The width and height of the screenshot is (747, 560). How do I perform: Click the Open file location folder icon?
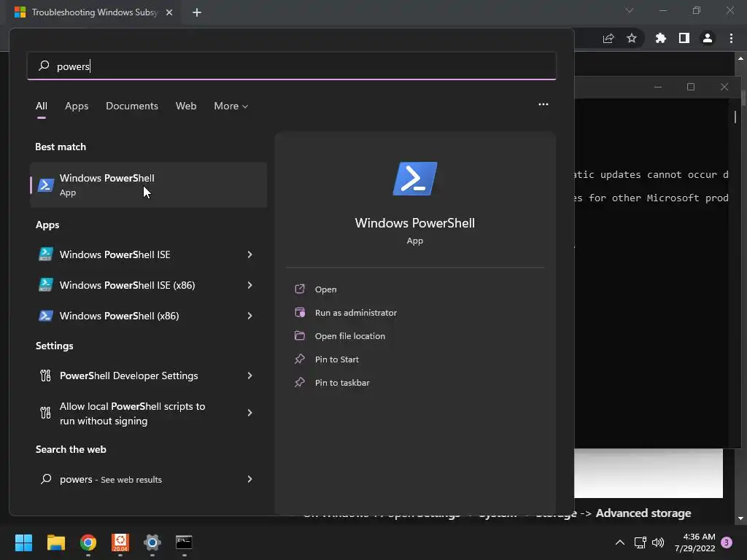(x=300, y=335)
